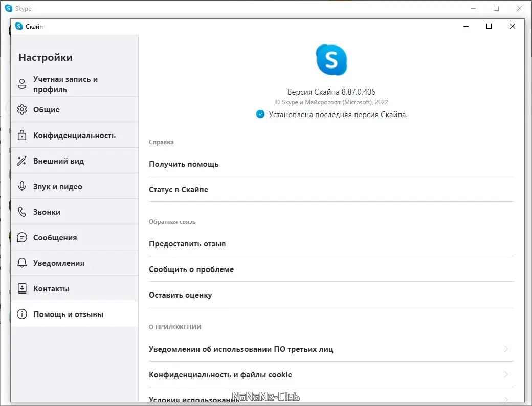The height and width of the screenshot is (406, 532).
Task: Click Оставить оценку
Action: coord(331,295)
